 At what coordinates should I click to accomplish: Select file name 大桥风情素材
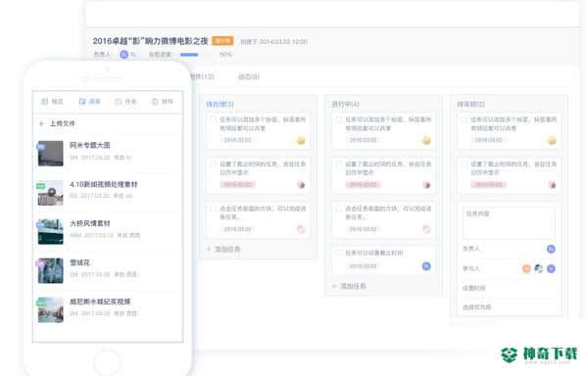pyautogui.click(x=89, y=223)
